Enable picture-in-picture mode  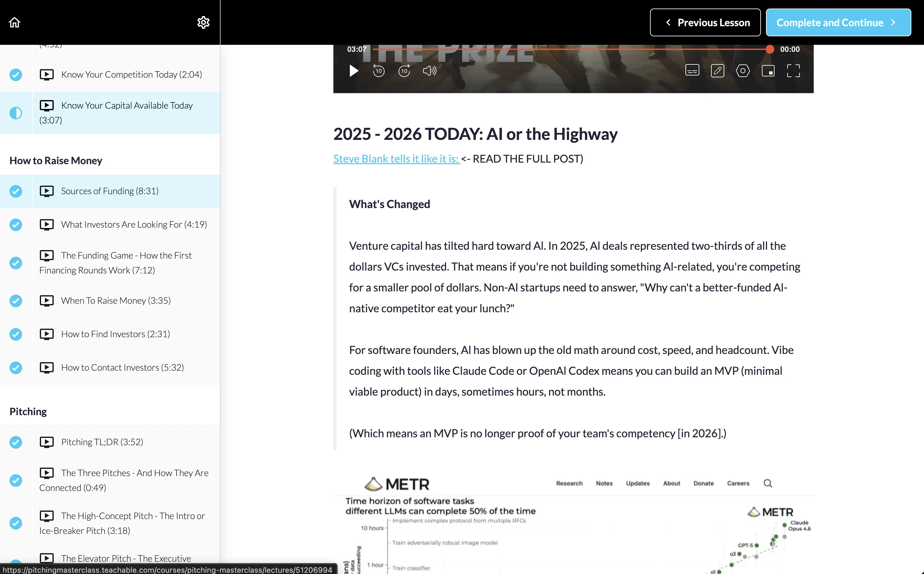[768, 71]
